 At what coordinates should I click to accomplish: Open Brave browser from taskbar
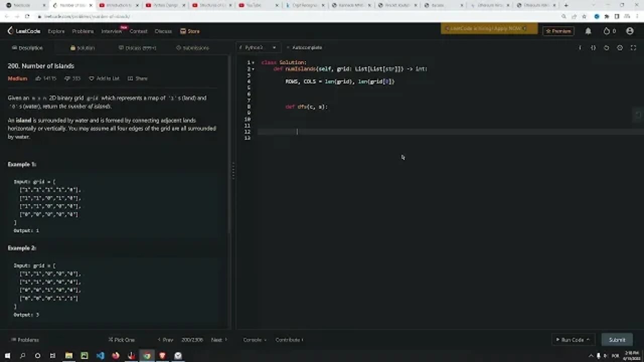(163, 355)
